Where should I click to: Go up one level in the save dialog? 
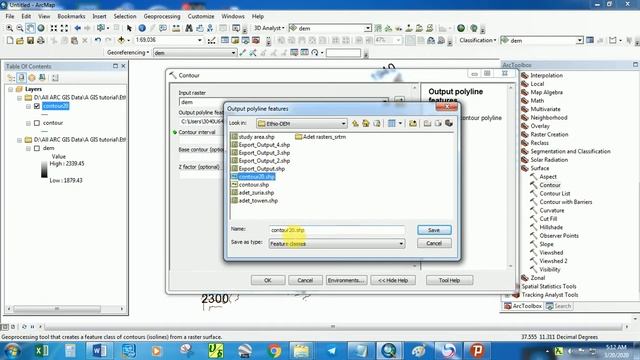click(x=355, y=123)
